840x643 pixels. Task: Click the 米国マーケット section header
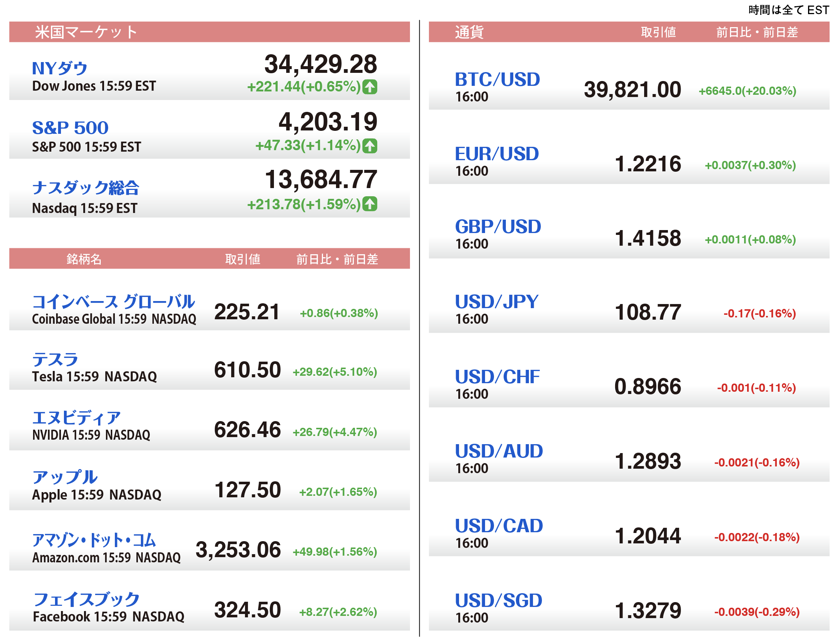[x=86, y=32]
